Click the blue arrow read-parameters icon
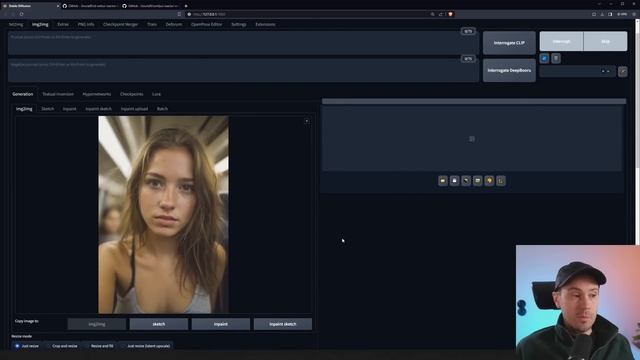640x360 pixels. 544,58
